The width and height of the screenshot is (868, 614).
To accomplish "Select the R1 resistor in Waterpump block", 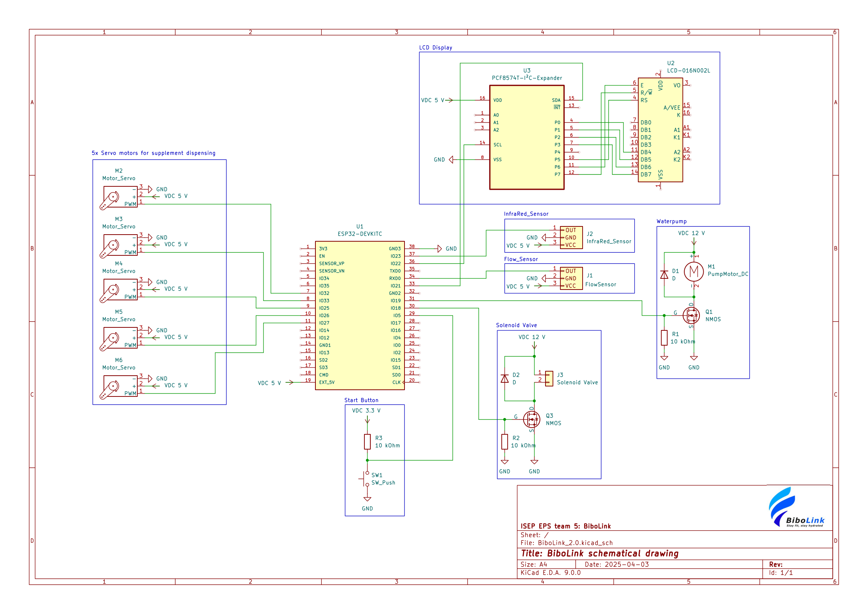I will [664, 337].
